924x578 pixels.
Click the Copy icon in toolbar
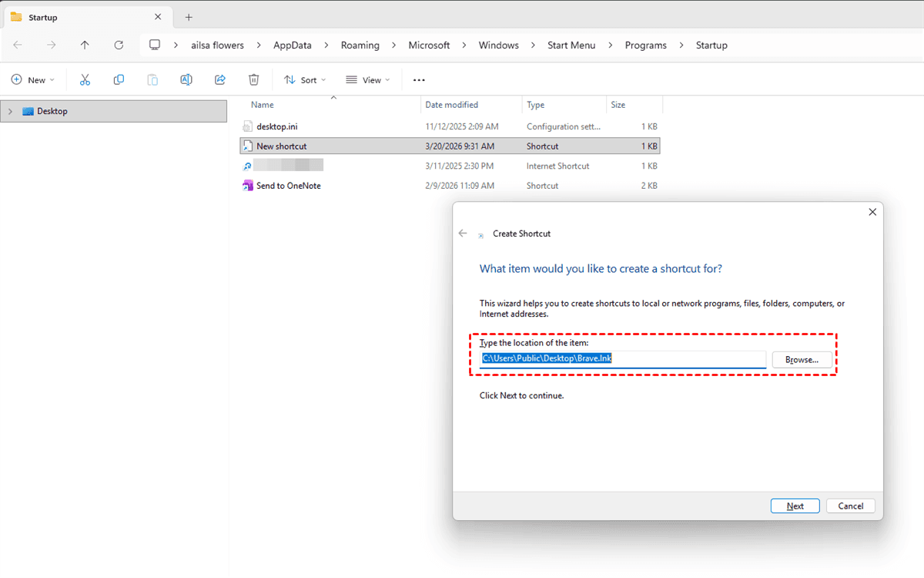(119, 80)
